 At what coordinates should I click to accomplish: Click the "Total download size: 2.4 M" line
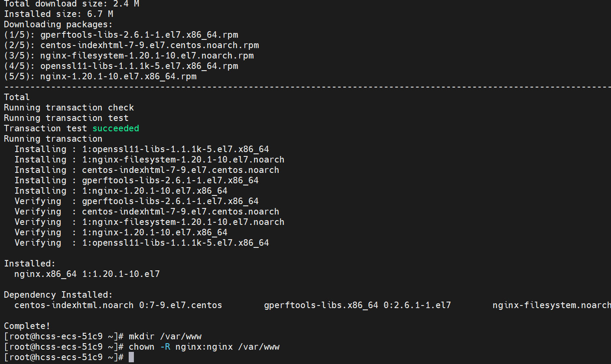click(71, 3)
